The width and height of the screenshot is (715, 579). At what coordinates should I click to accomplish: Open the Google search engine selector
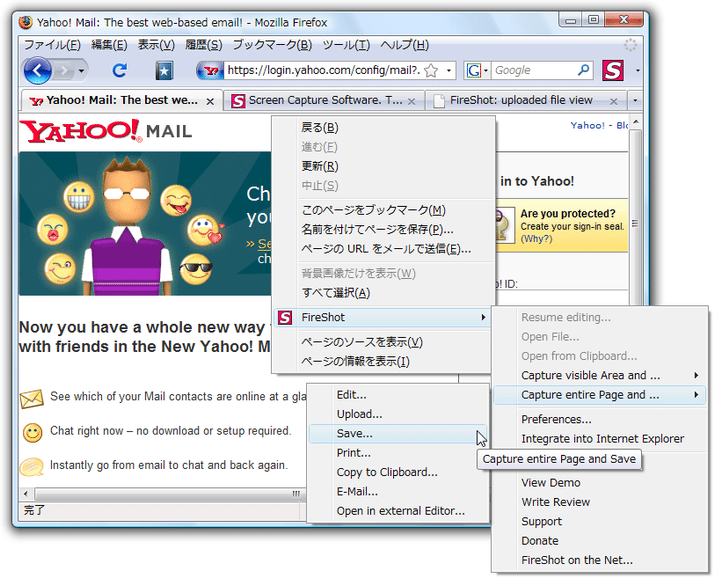477,71
